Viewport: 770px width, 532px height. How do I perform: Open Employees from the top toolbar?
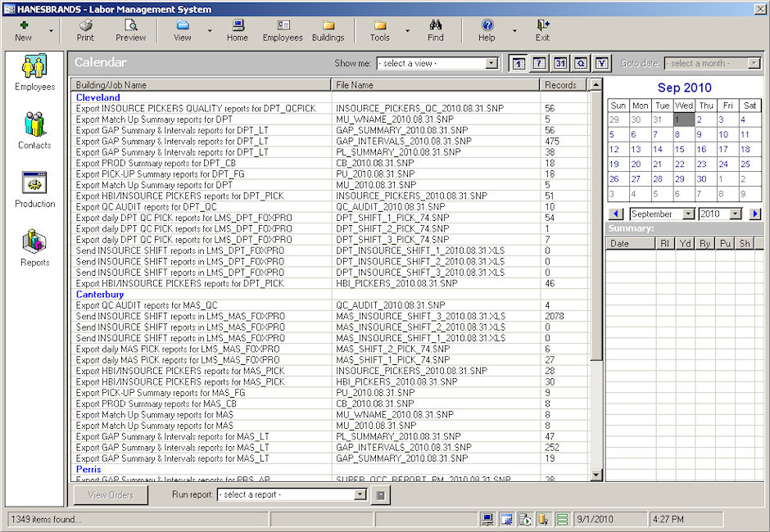[283, 30]
